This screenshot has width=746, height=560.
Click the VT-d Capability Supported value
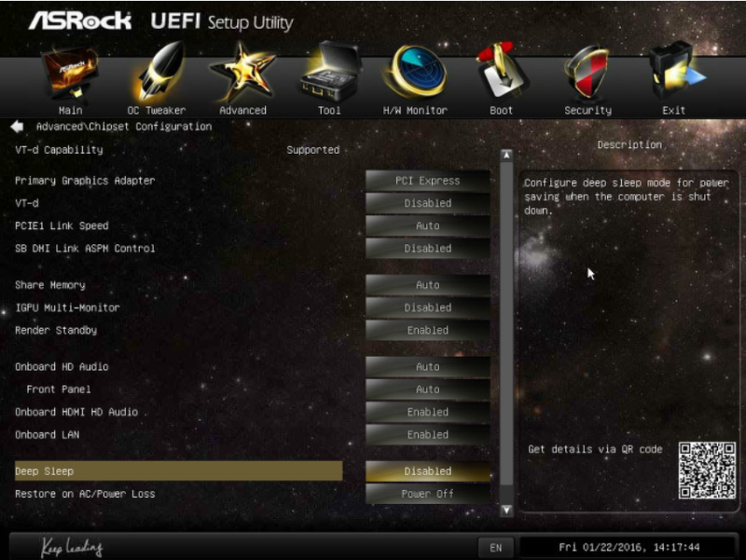coord(313,150)
